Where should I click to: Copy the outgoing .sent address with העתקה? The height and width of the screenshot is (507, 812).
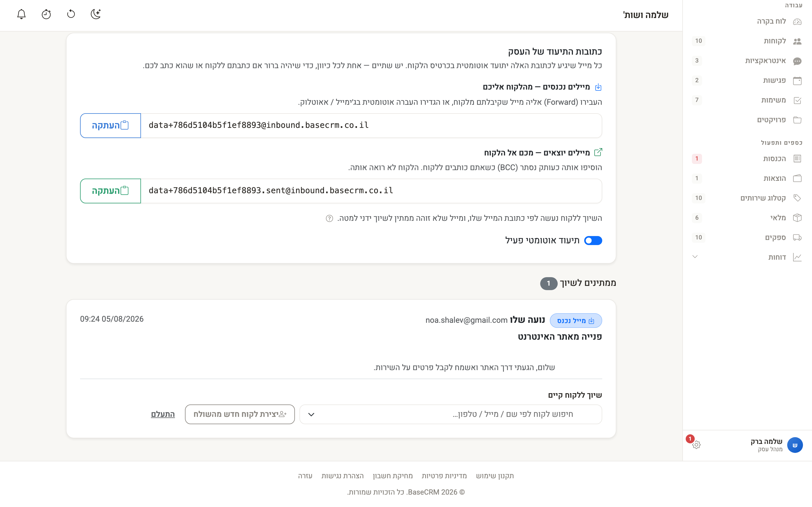point(111,191)
